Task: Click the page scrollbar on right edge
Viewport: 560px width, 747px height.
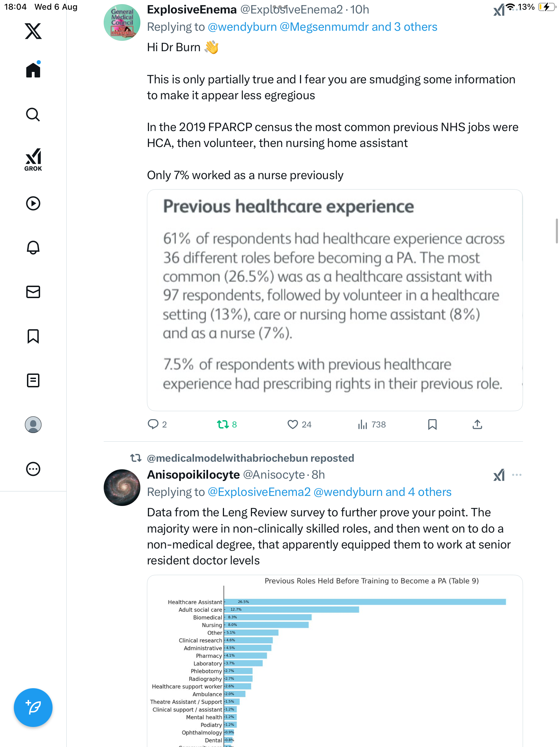Action: point(556,231)
